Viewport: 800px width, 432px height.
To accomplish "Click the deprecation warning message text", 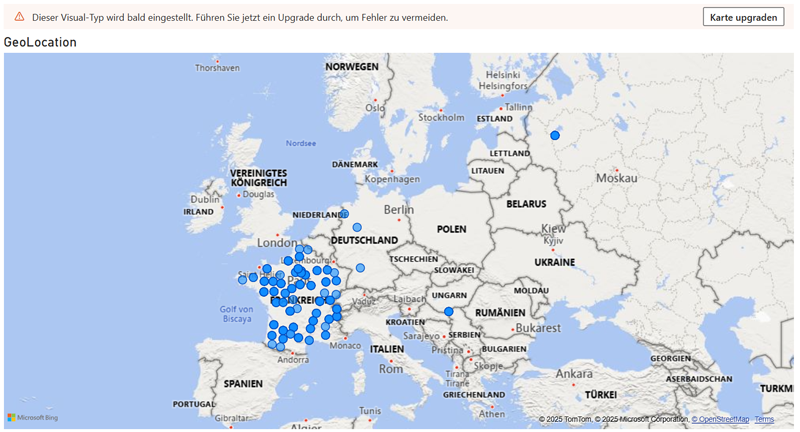I will 240,17.
